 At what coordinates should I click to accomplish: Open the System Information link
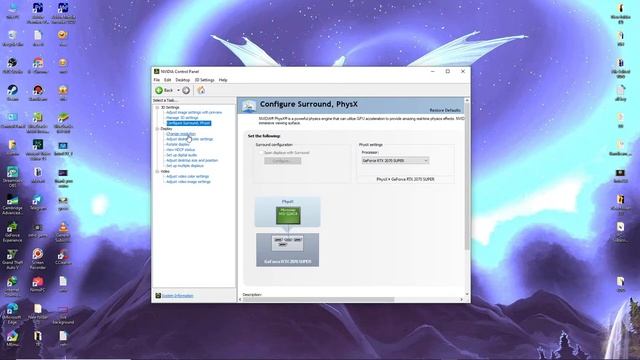click(178, 296)
